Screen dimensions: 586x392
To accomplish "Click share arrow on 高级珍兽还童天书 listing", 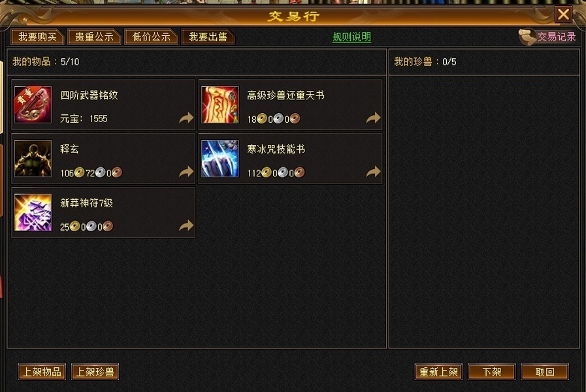I will 373,118.
